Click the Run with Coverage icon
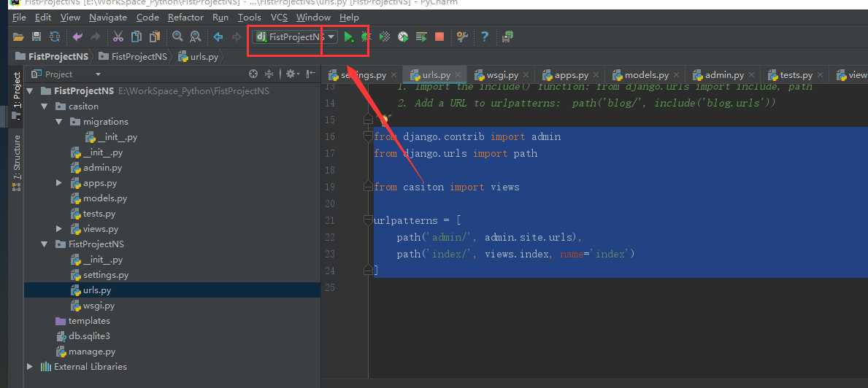This screenshot has width=868, height=388. (384, 37)
